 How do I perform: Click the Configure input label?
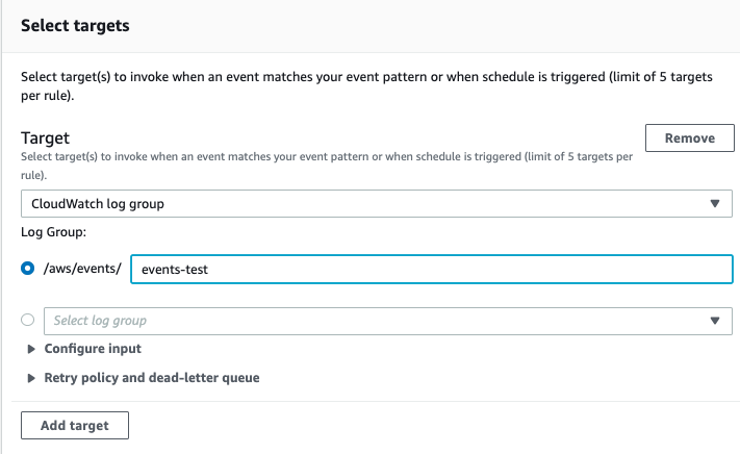coord(93,349)
